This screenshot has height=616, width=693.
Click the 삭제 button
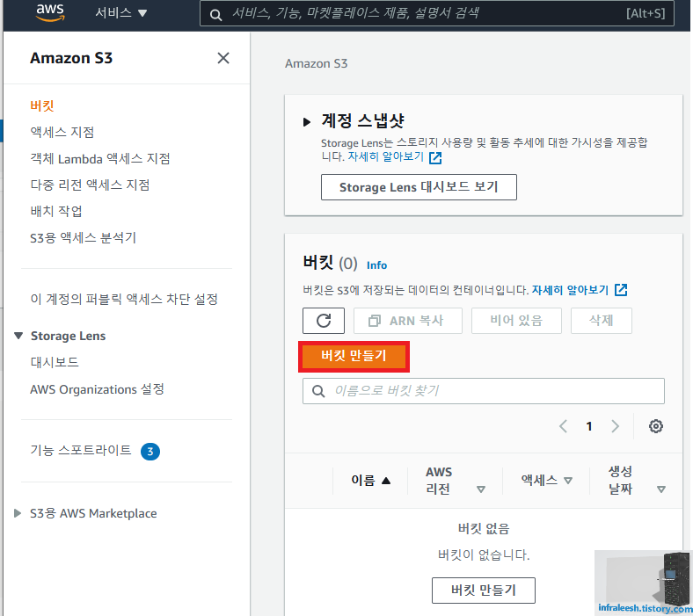tap(601, 321)
